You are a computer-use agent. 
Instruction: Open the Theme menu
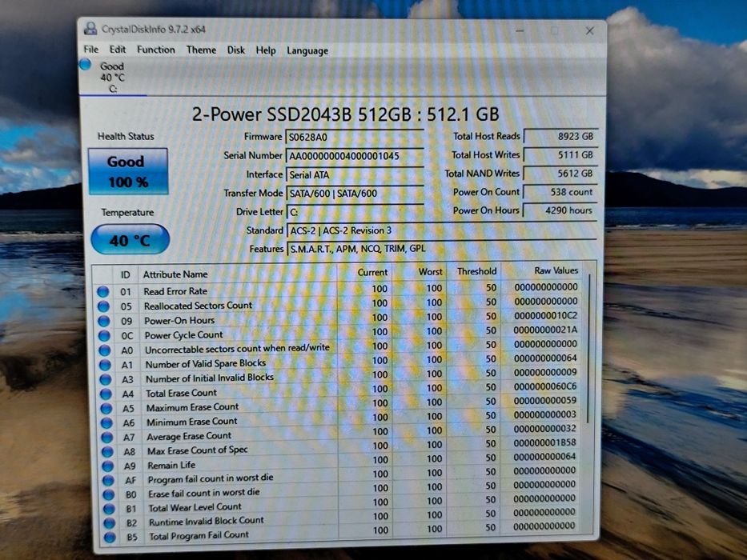(x=201, y=50)
